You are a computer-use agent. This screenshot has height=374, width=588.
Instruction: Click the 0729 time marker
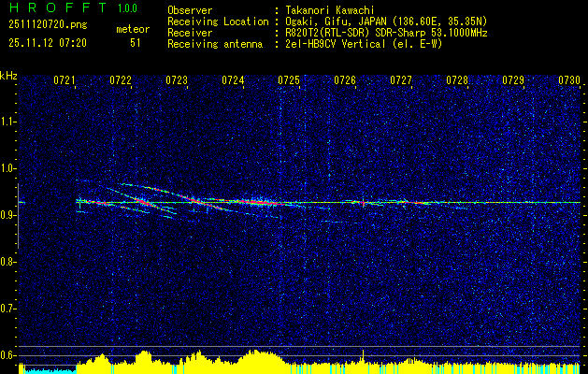pyautogui.click(x=513, y=79)
